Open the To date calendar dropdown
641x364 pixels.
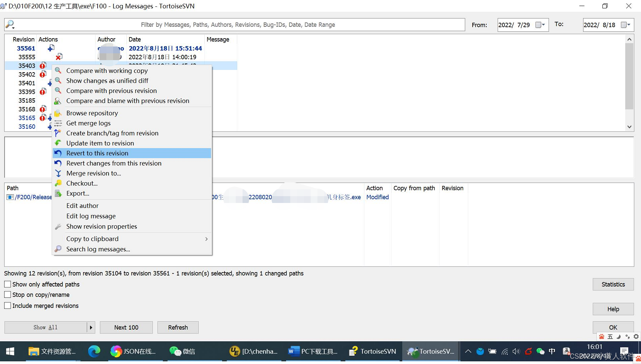pyautogui.click(x=626, y=25)
